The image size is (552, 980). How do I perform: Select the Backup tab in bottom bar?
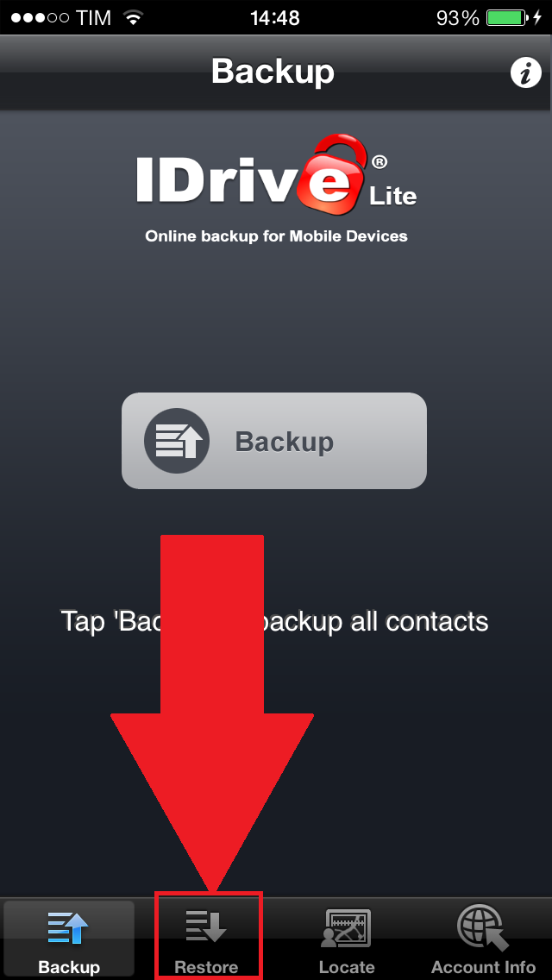(69, 938)
